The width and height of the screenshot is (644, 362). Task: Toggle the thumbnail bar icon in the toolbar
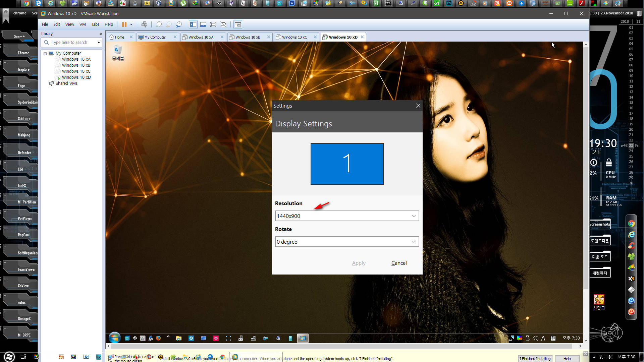(x=203, y=24)
